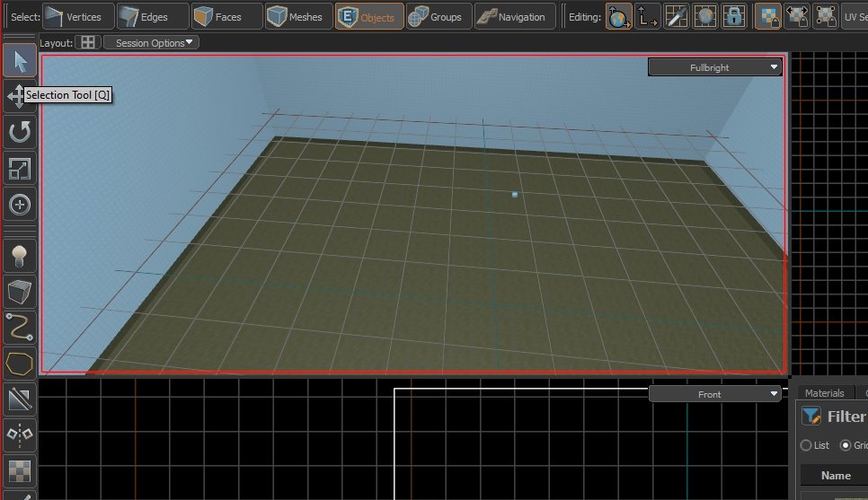The width and height of the screenshot is (868, 500).
Task: Open the Front view dropdown
Action: (x=715, y=394)
